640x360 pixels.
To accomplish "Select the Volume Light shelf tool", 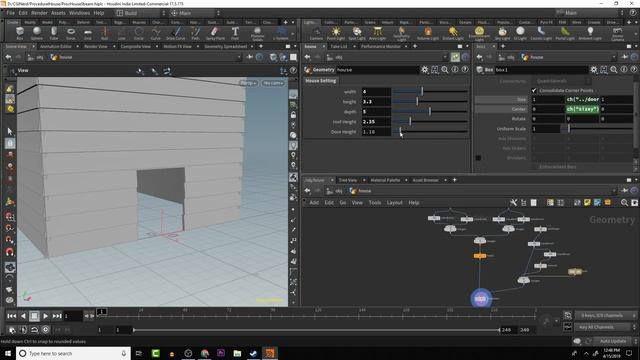I will [427, 33].
